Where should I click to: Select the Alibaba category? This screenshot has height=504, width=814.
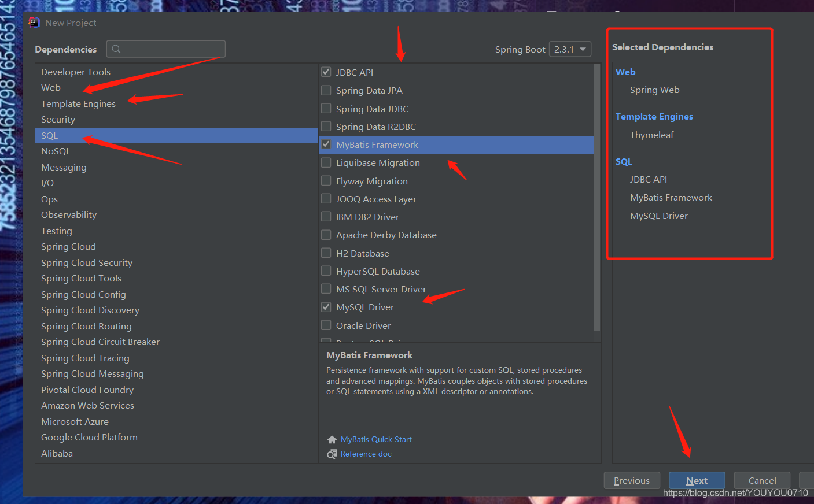(x=176, y=453)
